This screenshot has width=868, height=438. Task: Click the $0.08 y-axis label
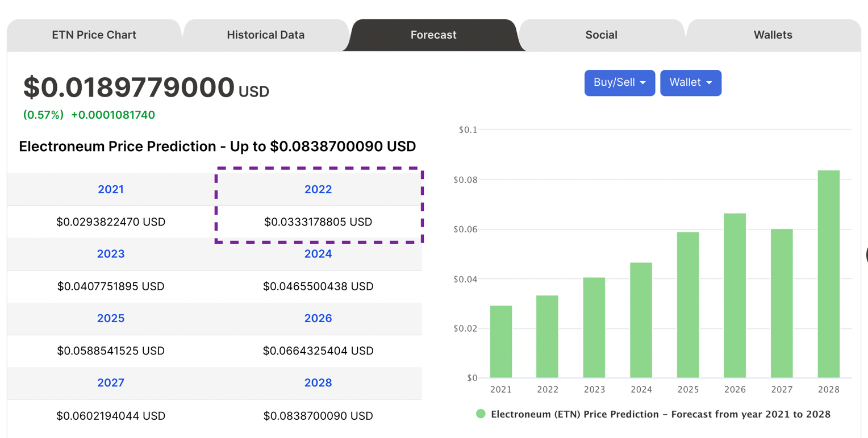465,180
